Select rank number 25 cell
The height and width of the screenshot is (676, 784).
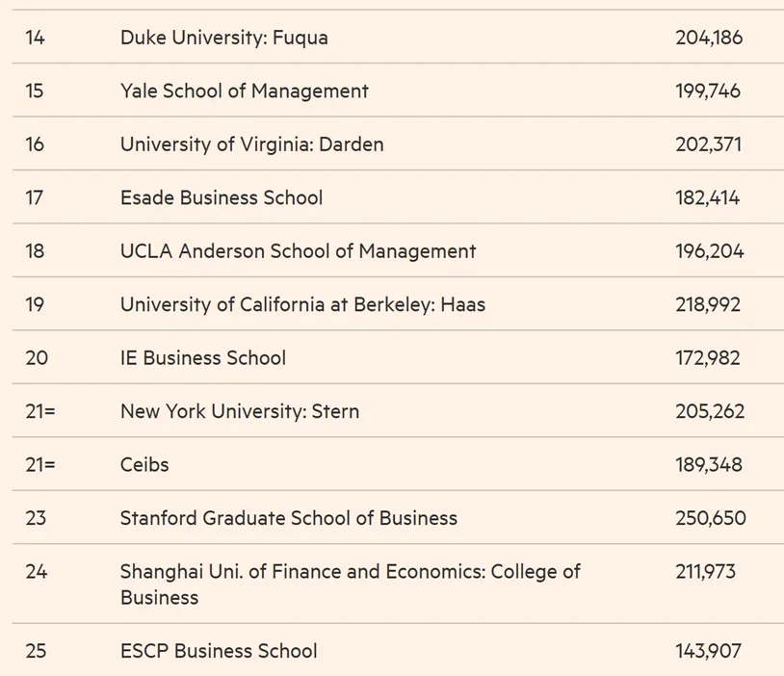click(x=36, y=651)
